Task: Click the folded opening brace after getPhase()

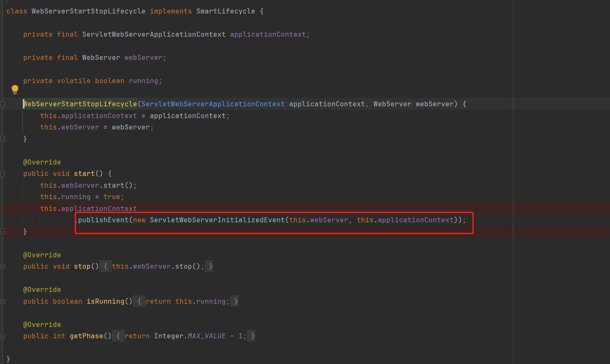Action: pyautogui.click(x=118, y=336)
